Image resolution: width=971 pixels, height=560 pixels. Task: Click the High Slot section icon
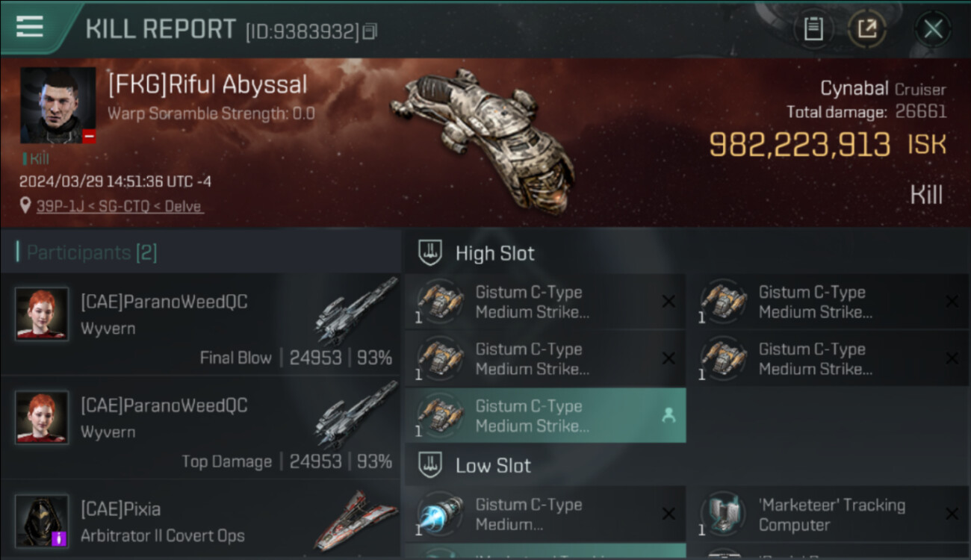tap(429, 252)
